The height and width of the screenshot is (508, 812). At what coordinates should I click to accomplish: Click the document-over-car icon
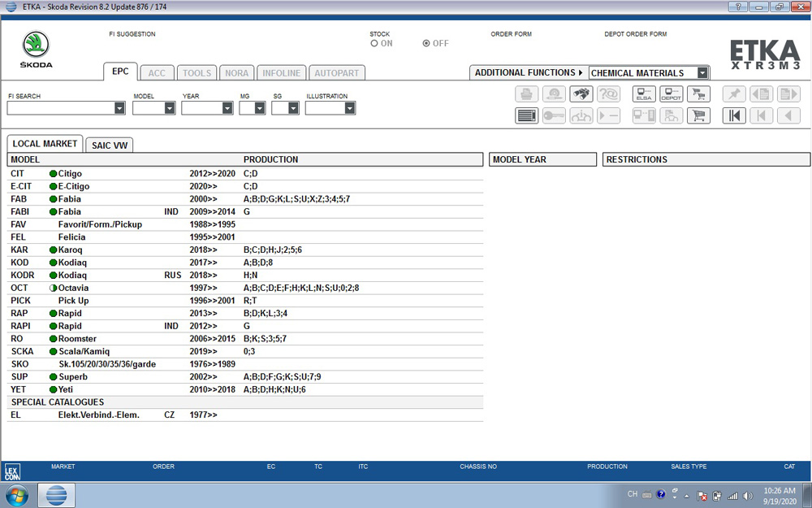pyautogui.click(x=672, y=115)
